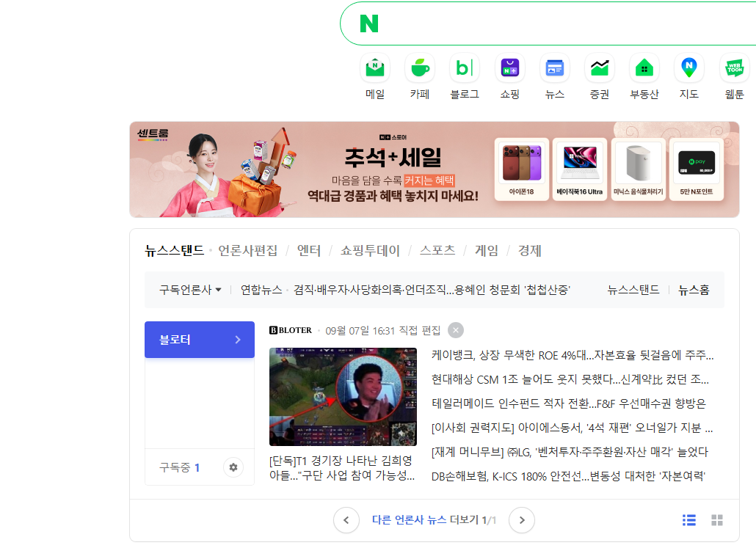756x548 pixels.
Task: Open Yonhap headline about 용혜인 청문회
Action: tap(432, 290)
